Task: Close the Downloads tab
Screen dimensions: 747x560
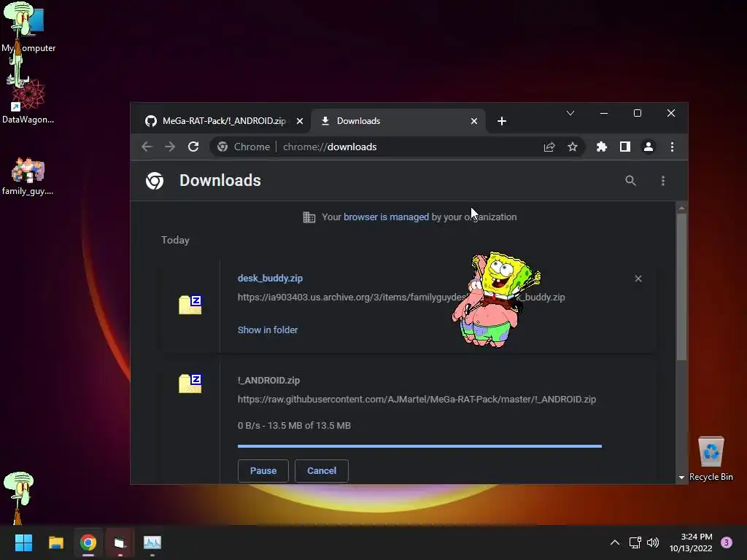Action: [474, 121]
